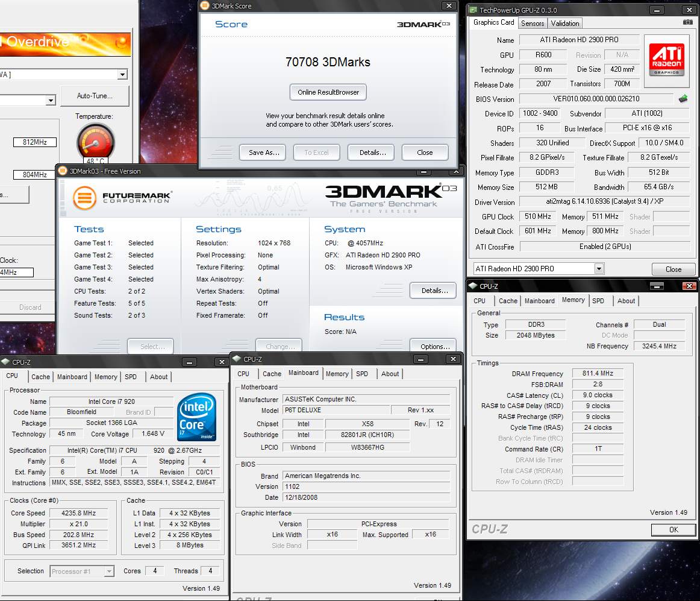The height and width of the screenshot is (601, 700).
Task: Open About tab in CPU-Z Memory window
Action: coord(626,301)
